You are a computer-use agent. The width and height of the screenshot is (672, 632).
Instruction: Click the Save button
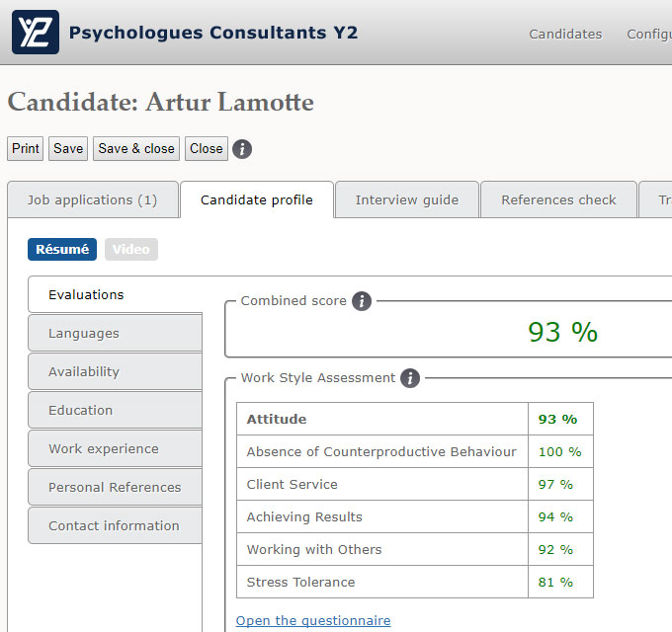click(68, 148)
